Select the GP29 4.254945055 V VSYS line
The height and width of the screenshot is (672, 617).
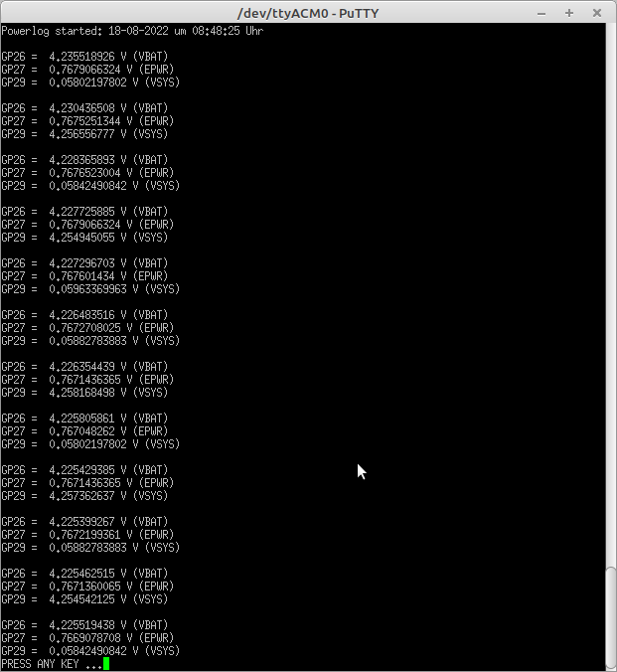click(84, 238)
